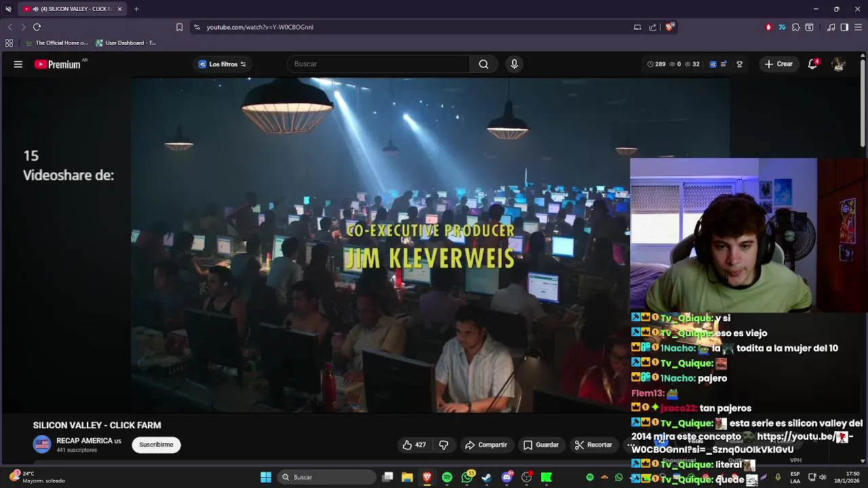Viewport: 868px width, 488px height.
Task: Click the taskbar Buscar search box
Action: [x=328, y=477]
